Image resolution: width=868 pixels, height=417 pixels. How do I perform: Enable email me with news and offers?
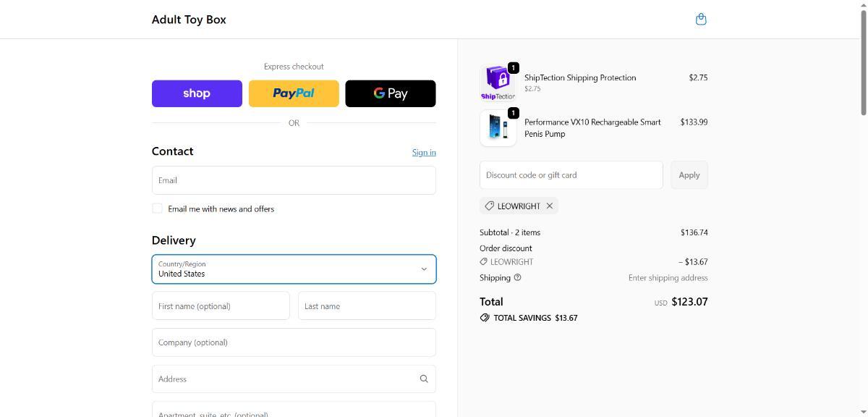tap(157, 208)
